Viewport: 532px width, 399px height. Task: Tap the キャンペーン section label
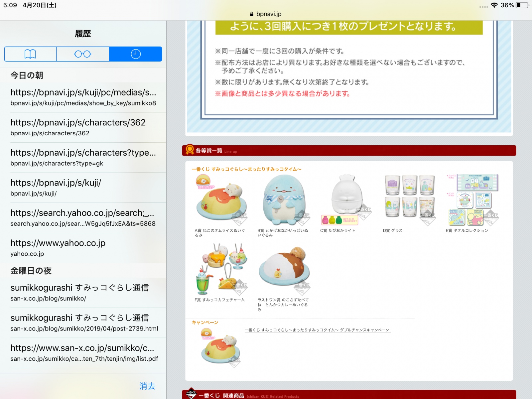coord(205,323)
